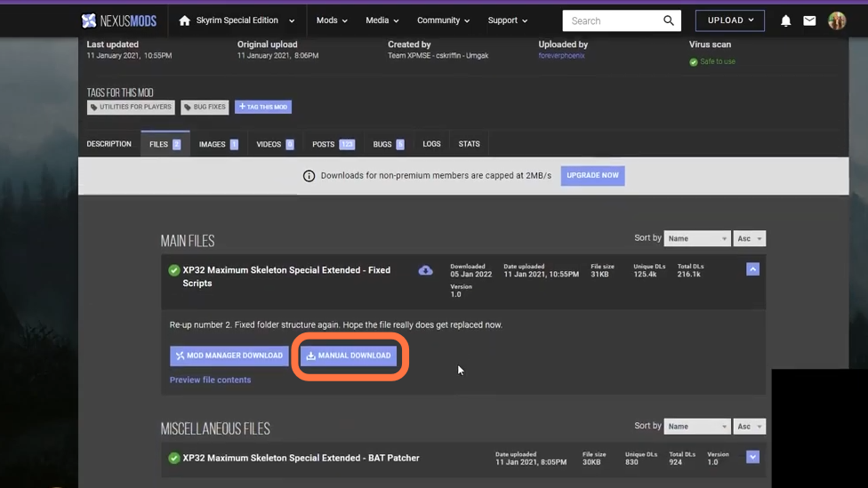Open Main Files Sort by Name dropdown

(696, 238)
